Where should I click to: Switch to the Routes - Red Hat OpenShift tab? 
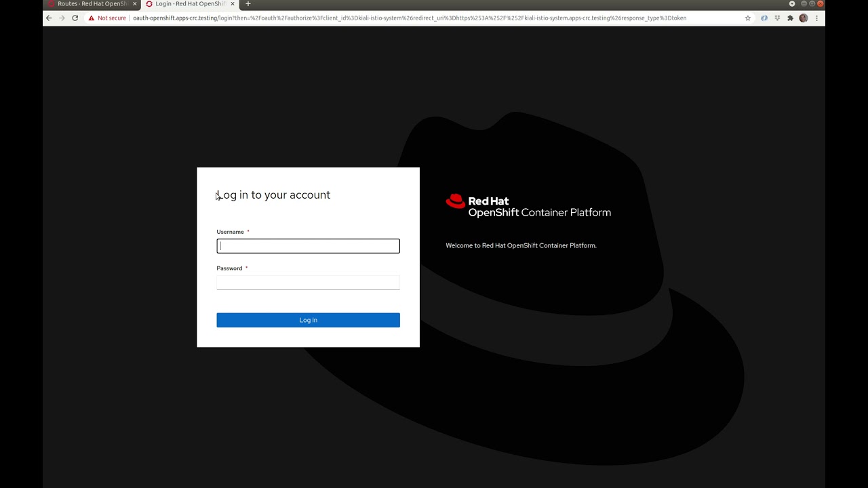[x=92, y=4]
